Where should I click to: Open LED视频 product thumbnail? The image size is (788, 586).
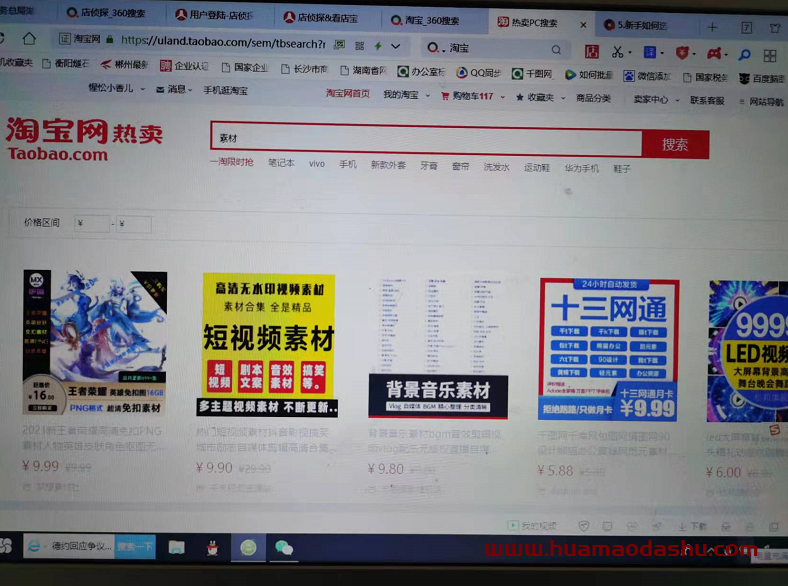point(748,351)
